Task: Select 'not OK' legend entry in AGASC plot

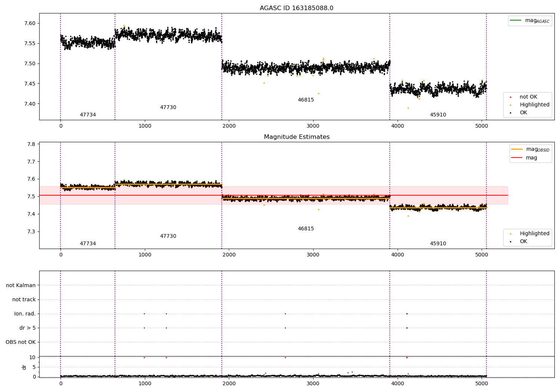Action: pyautogui.click(x=528, y=97)
